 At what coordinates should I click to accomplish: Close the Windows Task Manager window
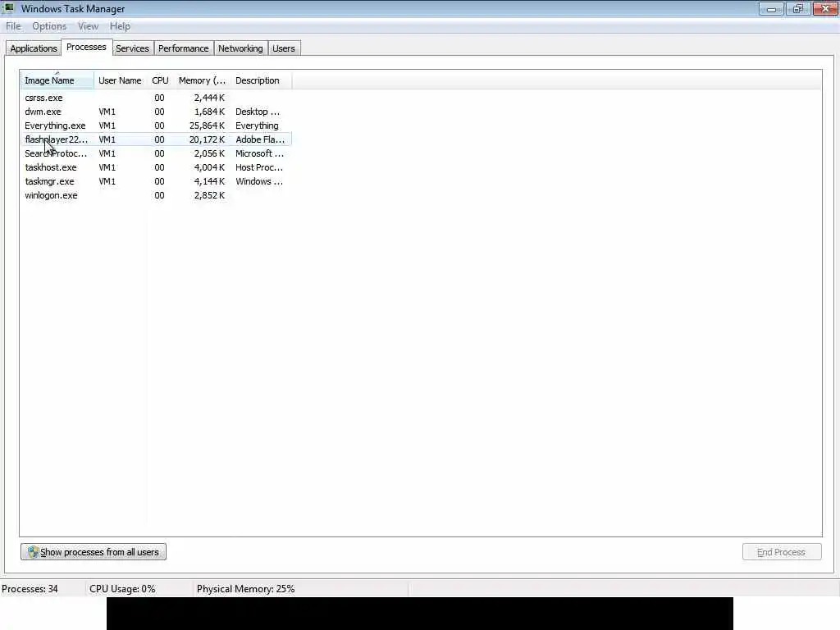pos(825,8)
